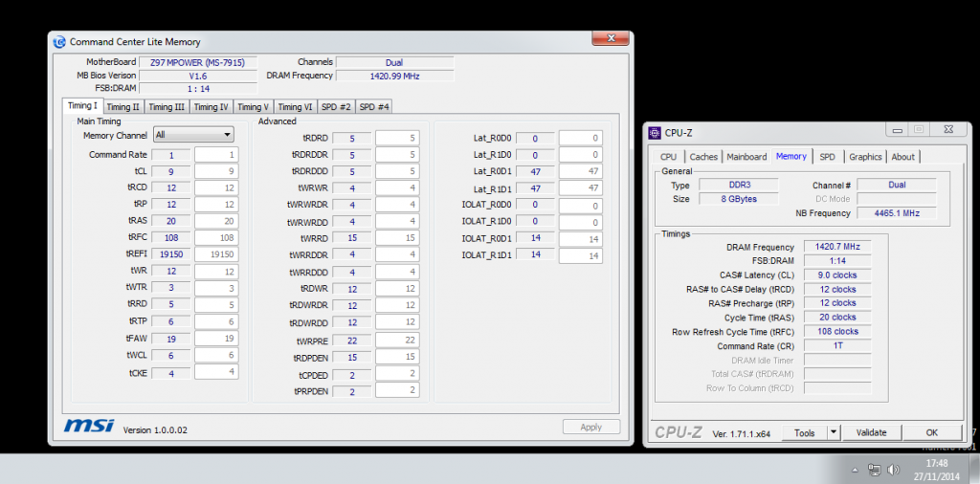Switch to the Timing V tab
The height and width of the screenshot is (484, 980).
pyautogui.click(x=253, y=107)
